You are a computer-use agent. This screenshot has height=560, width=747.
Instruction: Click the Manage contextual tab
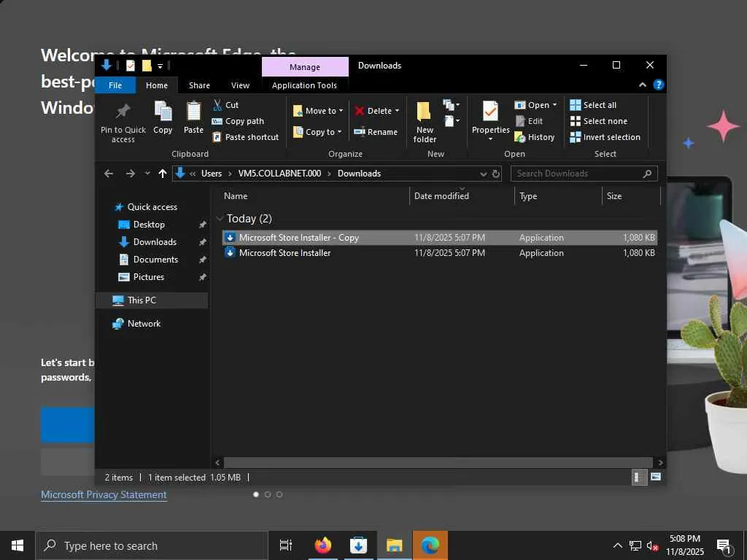point(305,67)
